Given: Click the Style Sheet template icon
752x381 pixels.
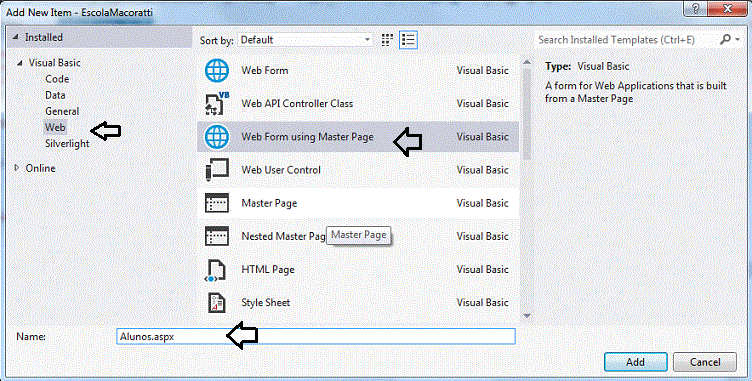Looking at the screenshot, I should (x=217, y=303).
